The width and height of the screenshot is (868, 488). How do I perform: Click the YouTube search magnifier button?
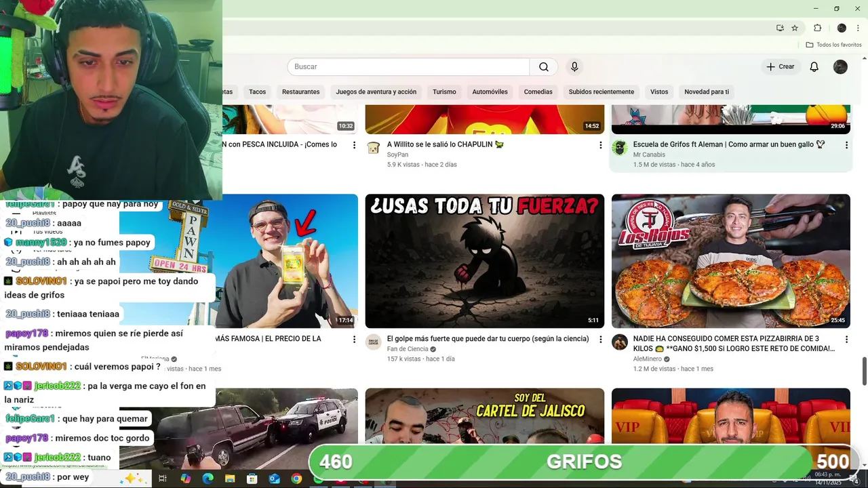click(544, 66)
